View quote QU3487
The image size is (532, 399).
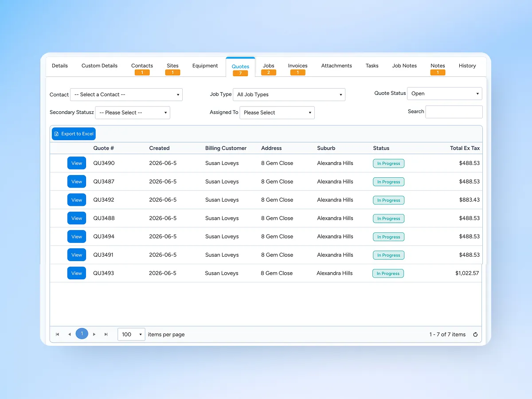(77, 181)
